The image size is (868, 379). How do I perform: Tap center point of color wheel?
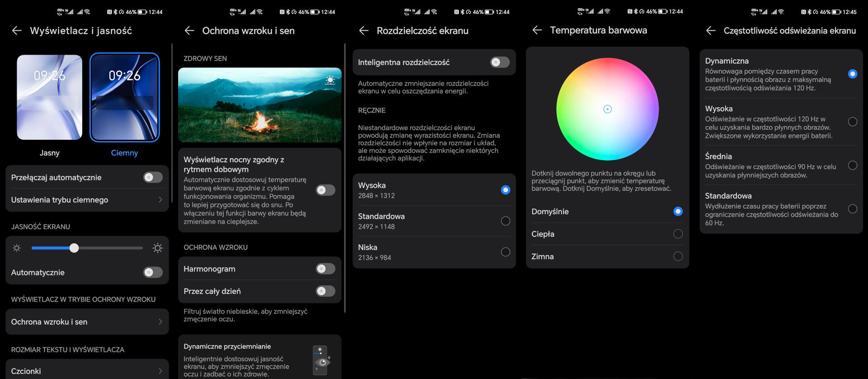(x=607, y=109)
